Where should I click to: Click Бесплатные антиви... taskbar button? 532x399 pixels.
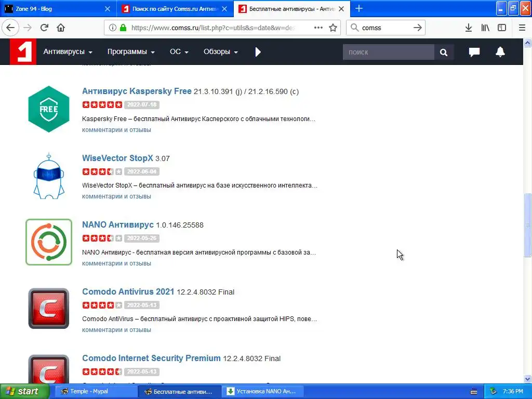179,392
